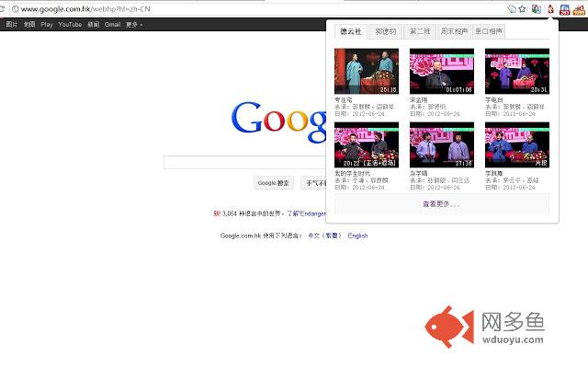Click the site info icon before the URL
Screen dimensions: 588x368
(16, 9)
